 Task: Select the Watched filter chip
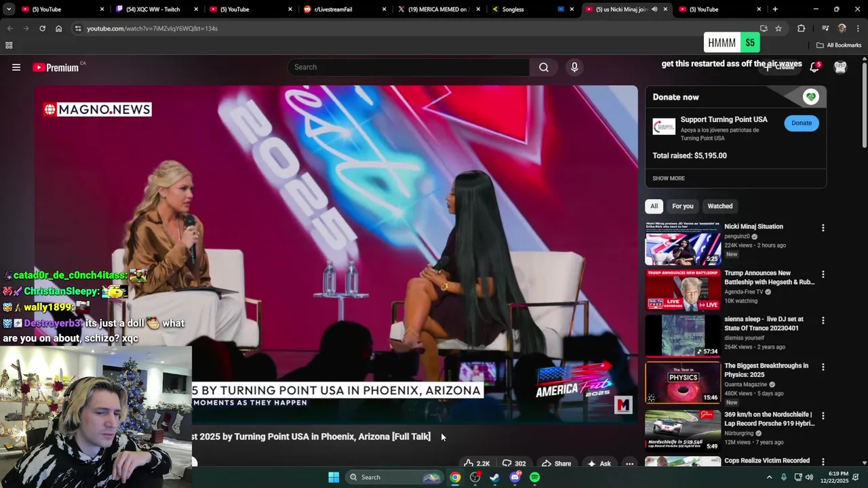point(720,206)
